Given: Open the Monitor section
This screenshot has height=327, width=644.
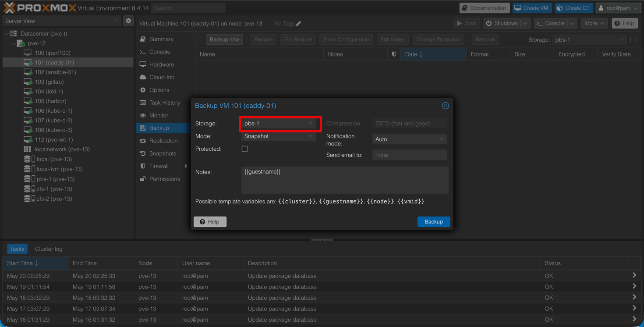Looking at the screenshot, I should (x=159, y=115).
